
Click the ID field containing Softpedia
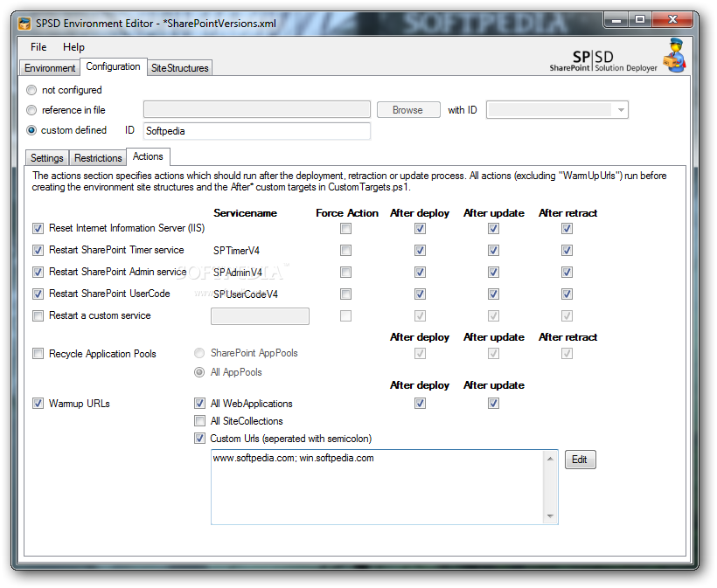[257, 131]
